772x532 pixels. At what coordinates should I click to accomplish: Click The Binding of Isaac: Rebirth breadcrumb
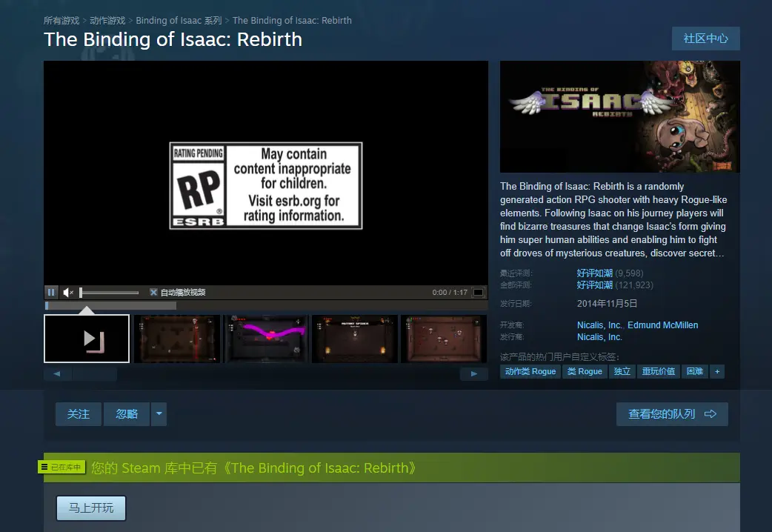click(x=292, y=21)
